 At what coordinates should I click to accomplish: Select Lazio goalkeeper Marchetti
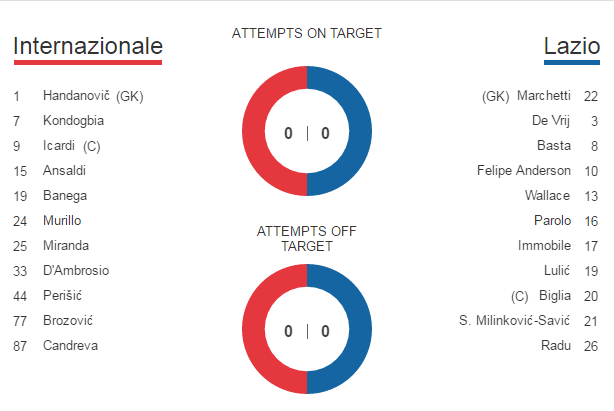pyautogui.click(x=543, y=96)
